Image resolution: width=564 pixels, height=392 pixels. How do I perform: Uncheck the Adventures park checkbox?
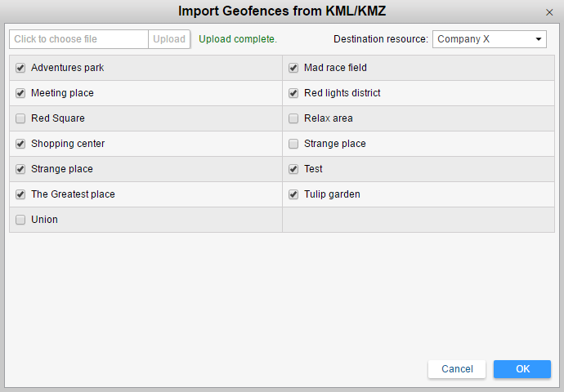20,68
